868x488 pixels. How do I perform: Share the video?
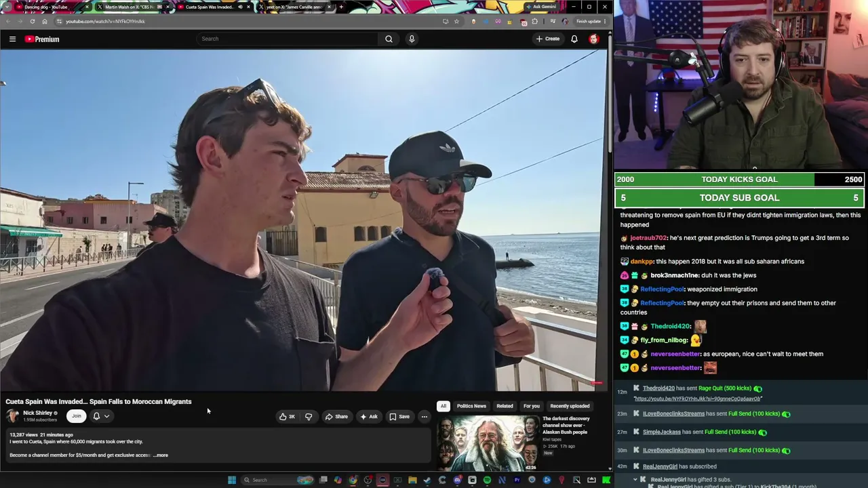tap(336, 417)
